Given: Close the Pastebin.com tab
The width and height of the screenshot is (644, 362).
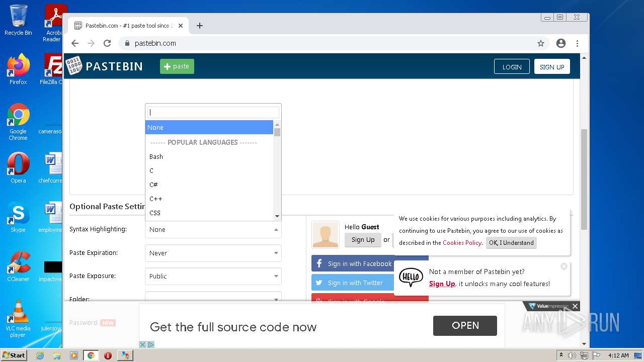Looking at the screenshot, I should (181, 26).
